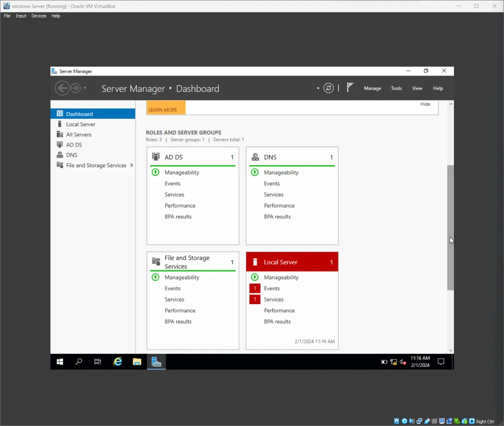Open the Manage menu
Screen dimensions: 504x426
(372, 88)
